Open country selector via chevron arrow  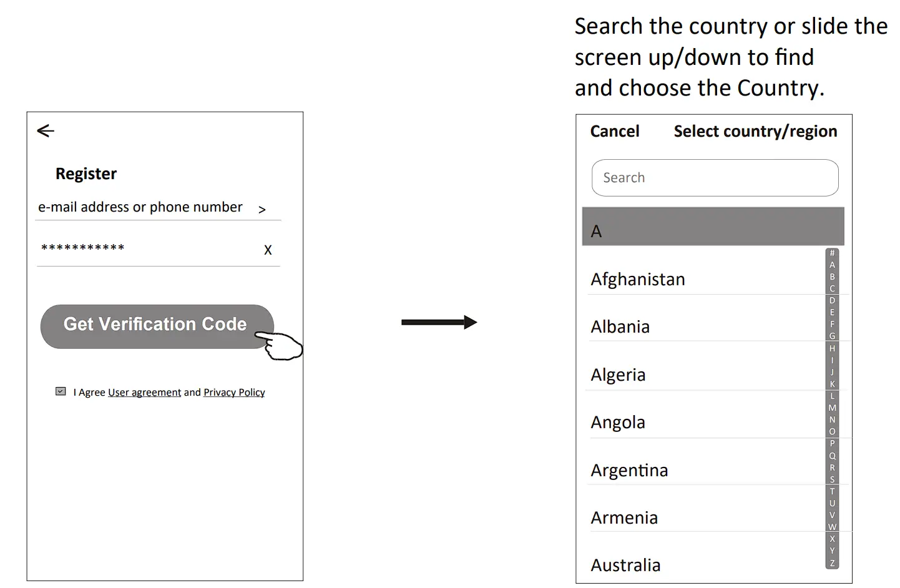[262, 210]
